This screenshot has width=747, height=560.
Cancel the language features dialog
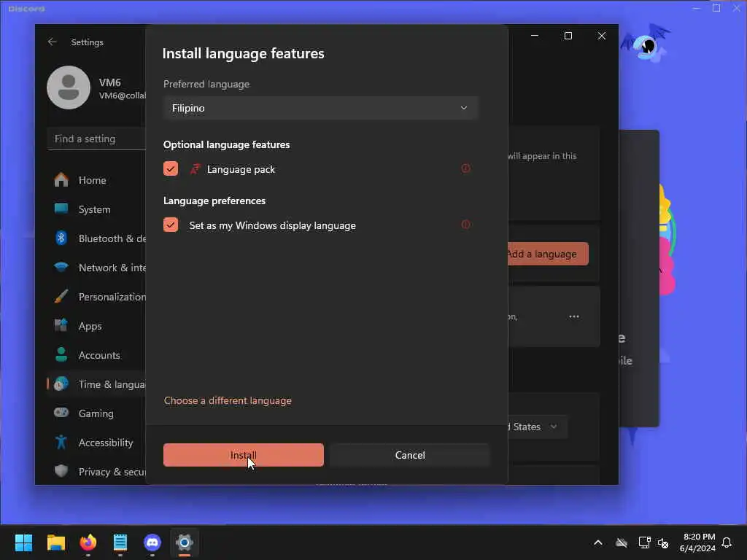[410, 455]
